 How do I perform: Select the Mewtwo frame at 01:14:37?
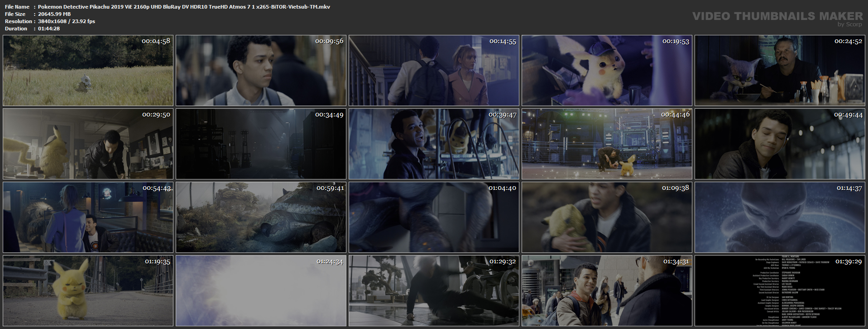pyautogui.click(x=780, y=218)
